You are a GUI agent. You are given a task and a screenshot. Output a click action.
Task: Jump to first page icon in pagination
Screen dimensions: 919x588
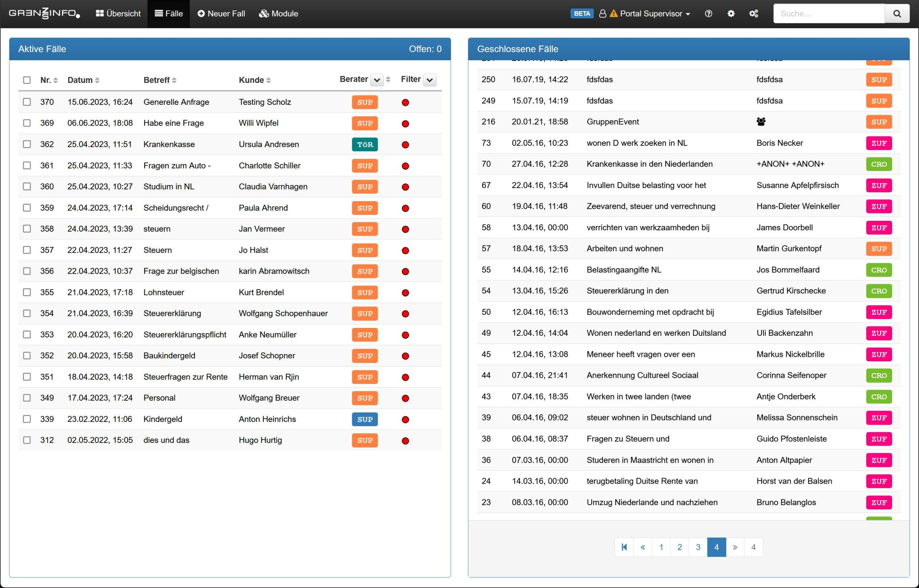pos(624,547)
